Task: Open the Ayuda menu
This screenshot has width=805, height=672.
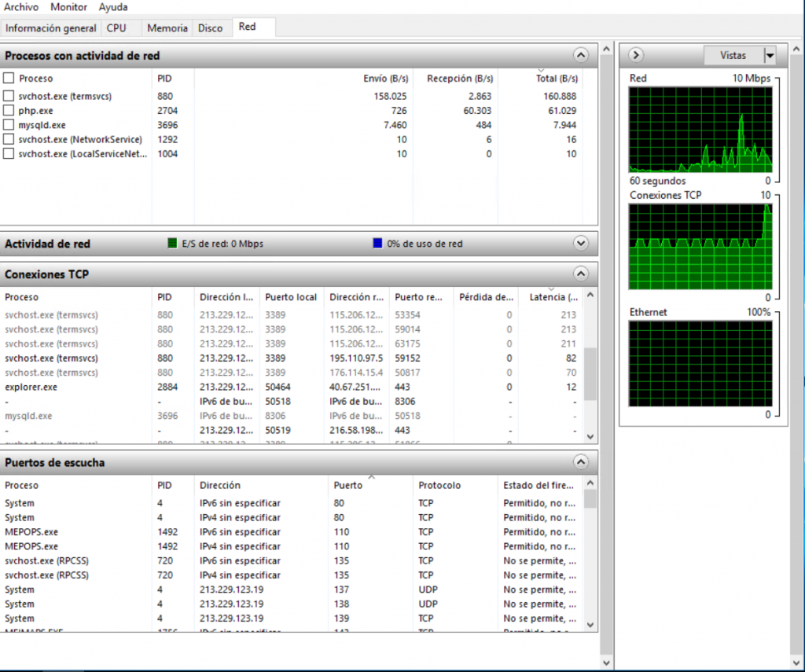Action: point(113,7)
